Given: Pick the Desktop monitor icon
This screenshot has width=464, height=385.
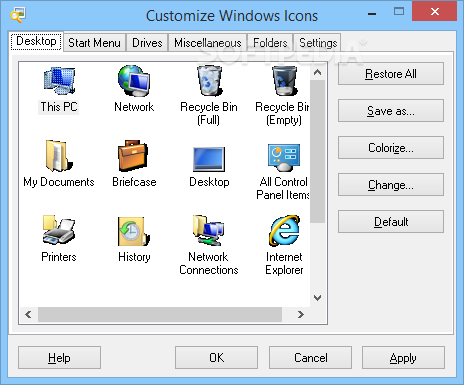Looking at the screenshot, I should (x=209, y=159).
